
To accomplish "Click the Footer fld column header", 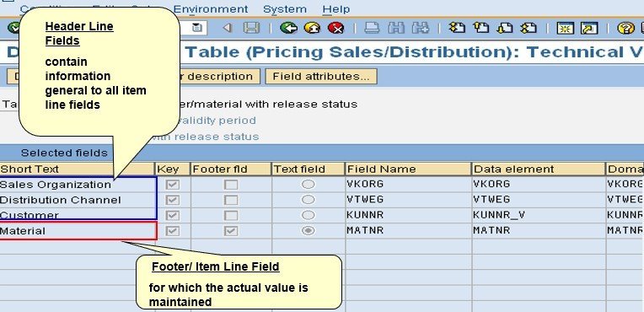I will click(x=231, y=169).
